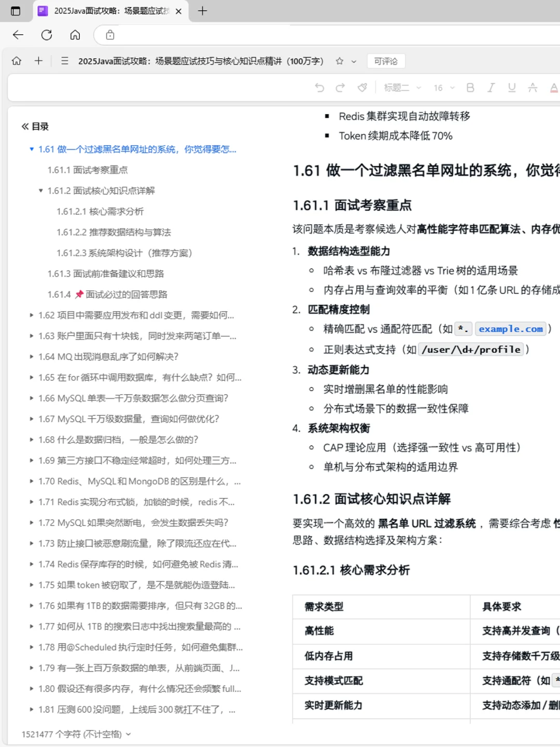
Task: Click the 1.61.2.1 核心需求分析 heading
Action: click(351, 570)
